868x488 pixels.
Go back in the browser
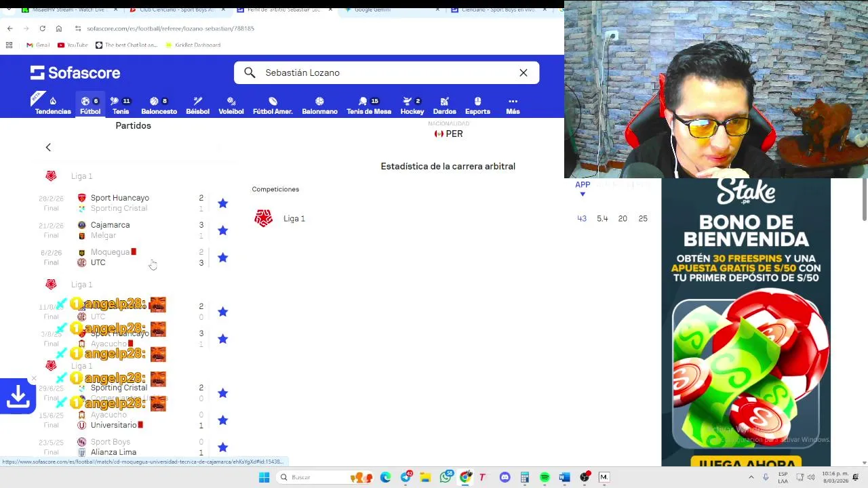[9, 28]
